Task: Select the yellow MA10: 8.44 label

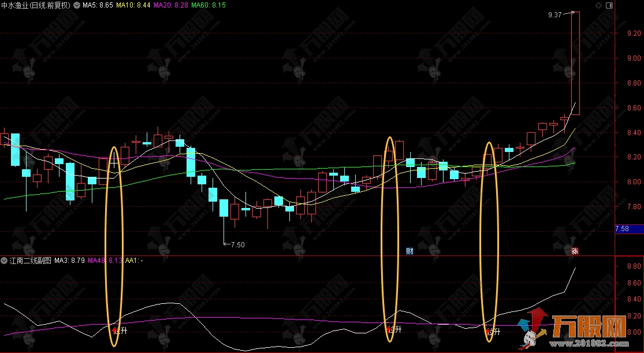Action: 133,5
